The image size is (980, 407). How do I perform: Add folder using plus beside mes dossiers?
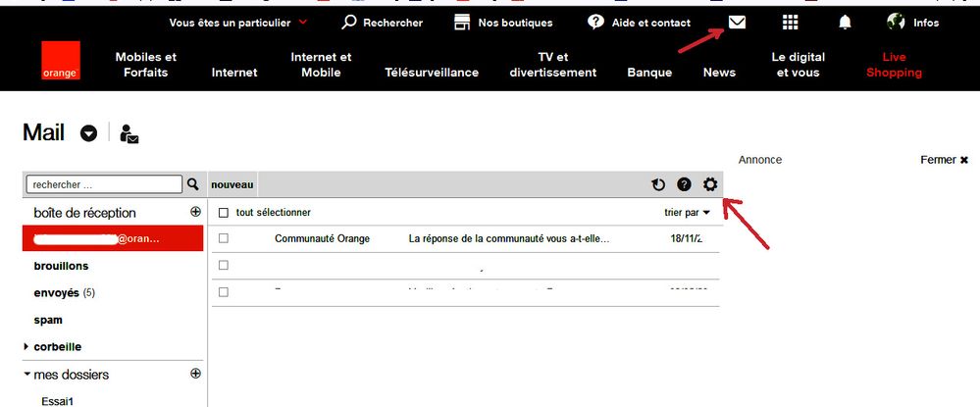[195, 374]
